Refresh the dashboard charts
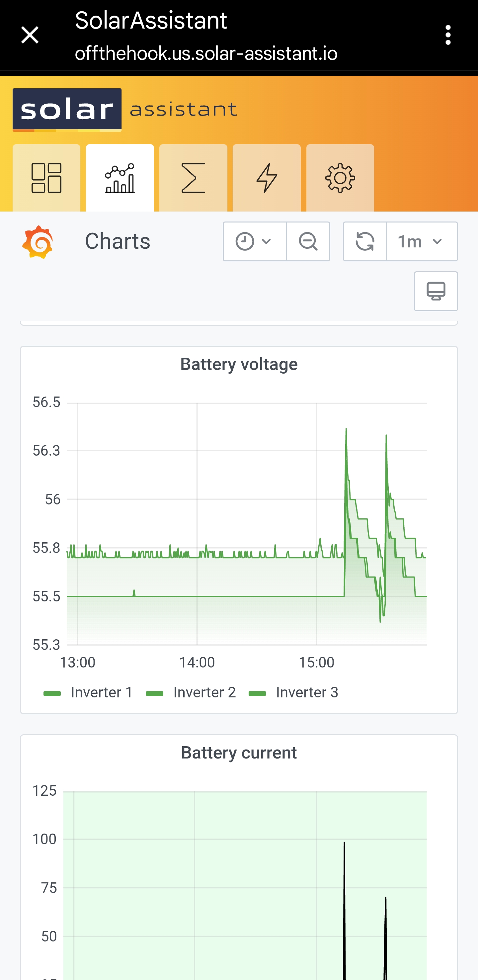The image size is (478, 980). coord(365,241)
